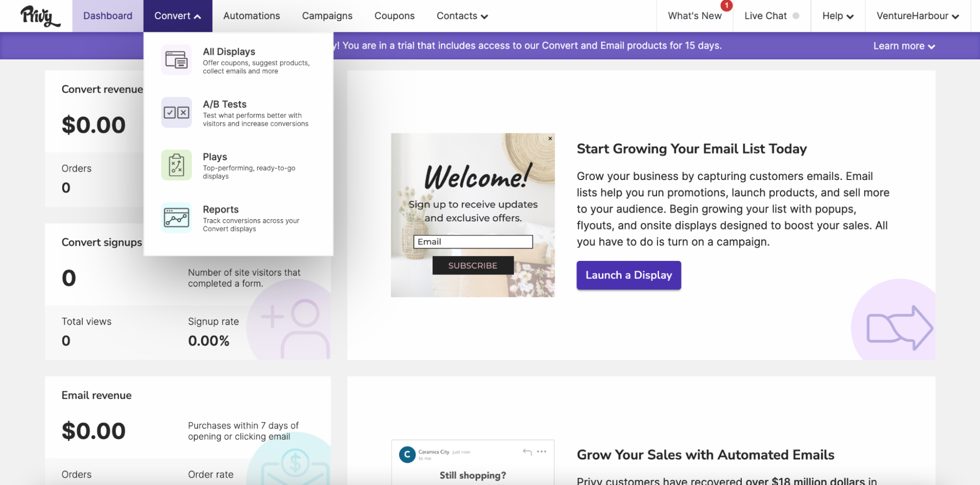This screenshot has height=485, width=980.
Task: Go to the Automations section
Action: [251, 16]
